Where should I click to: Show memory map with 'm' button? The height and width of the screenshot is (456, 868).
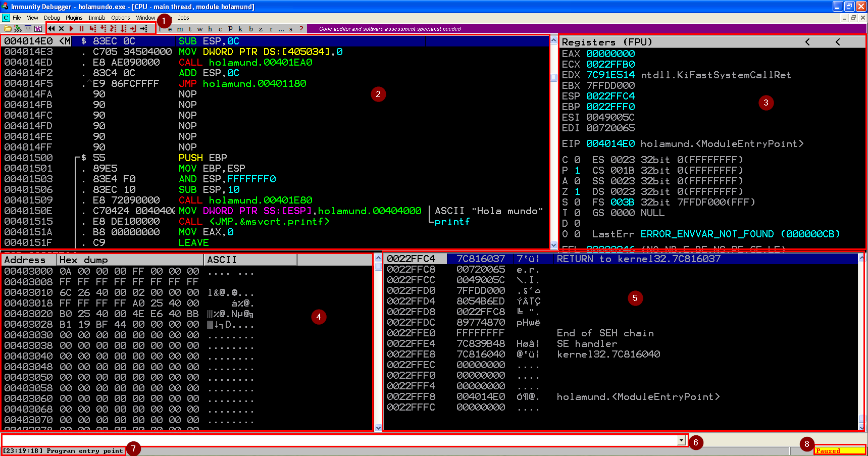pyautogui.click(x=180, y=29)
